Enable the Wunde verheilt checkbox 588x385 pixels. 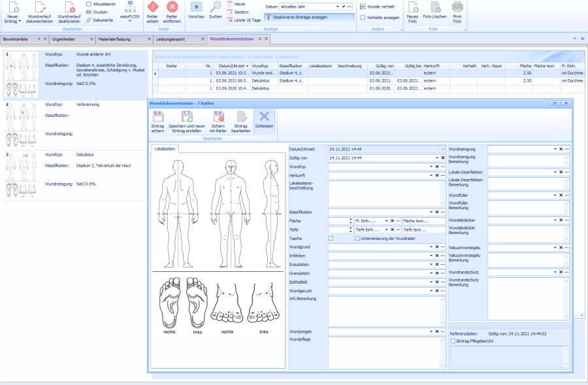363,6
